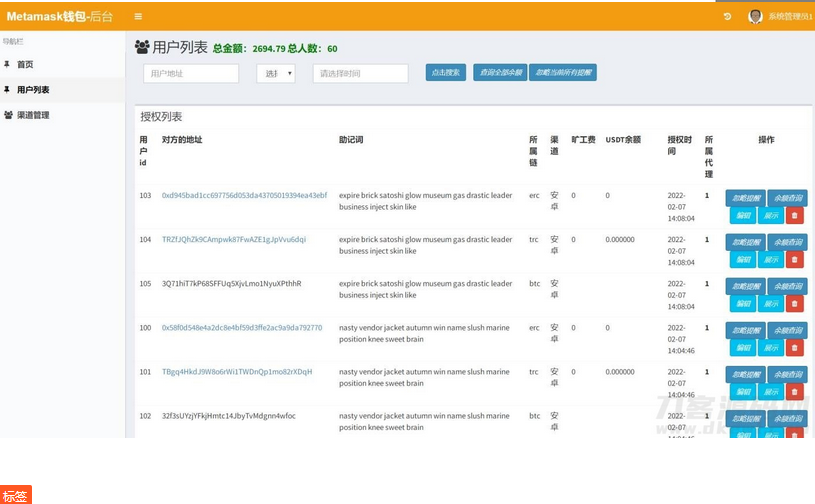Viewport: 815px width, 504px height.
Task: Delete user 103 with the red trash icon
Action: pyautogui.click(x=794, y=215)
